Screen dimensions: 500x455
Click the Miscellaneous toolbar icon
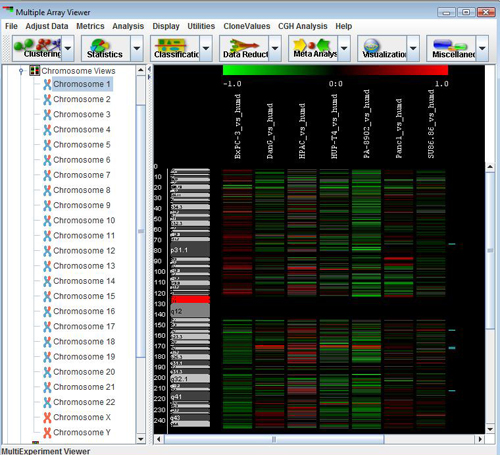click(x=451, y=48)
